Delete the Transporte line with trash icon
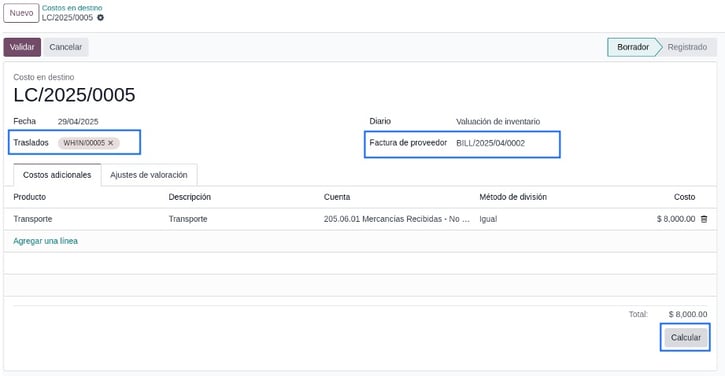This screenshot has width=725, height=376. [704, 219]
